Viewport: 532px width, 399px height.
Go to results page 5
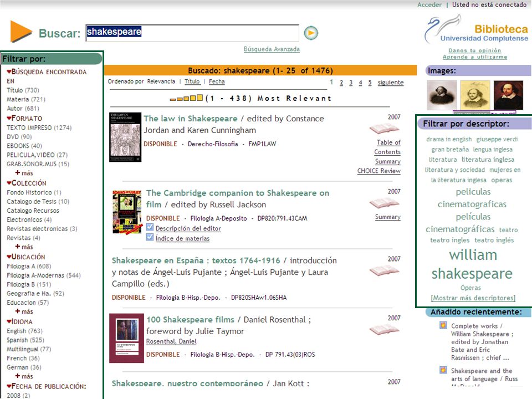370,83
